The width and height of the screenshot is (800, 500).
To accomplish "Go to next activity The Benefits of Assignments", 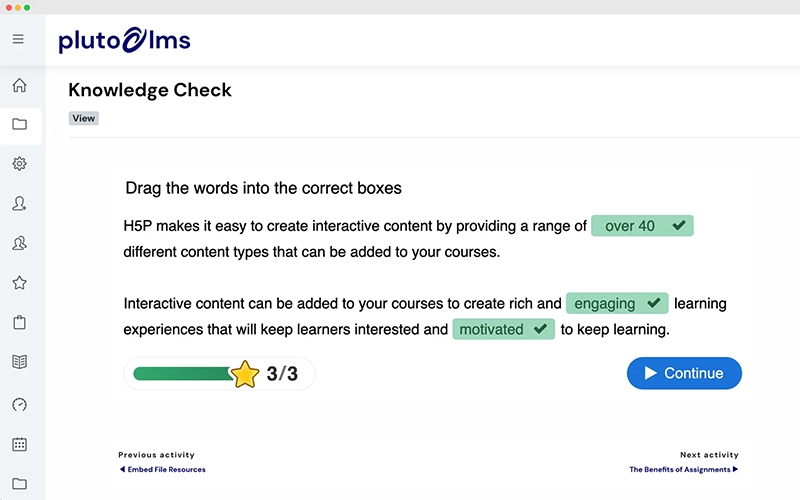I will 683,469.
